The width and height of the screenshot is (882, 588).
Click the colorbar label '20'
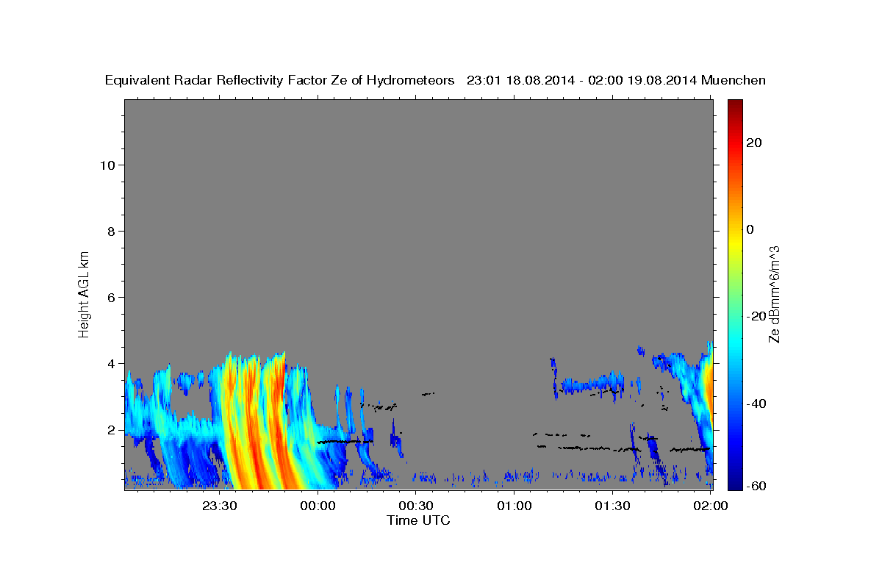pyautogui.click(x=753, y=143)
